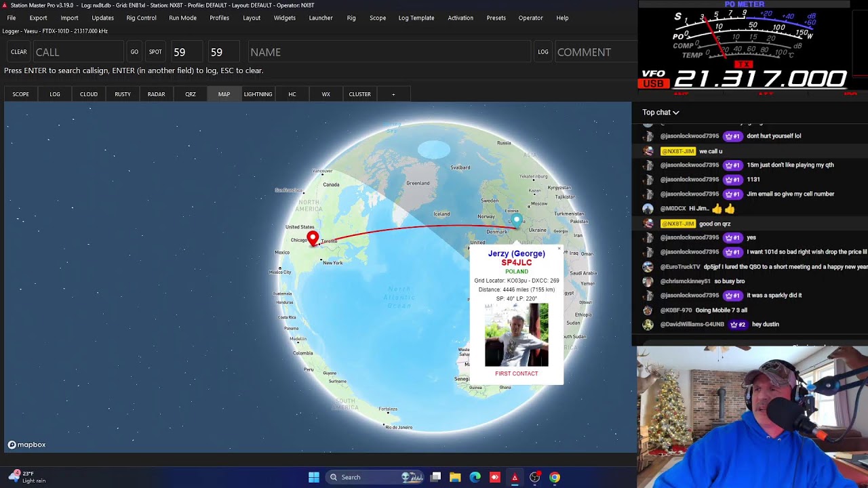The height and width of the screenshot is (488, 868).
Task: Switch to the WX tab
Action: [x=326, y=94]
